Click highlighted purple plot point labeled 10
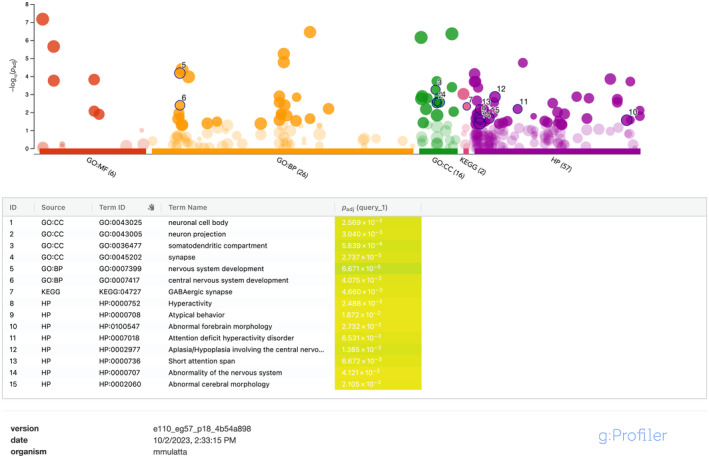This screenshot has width=709, height=458. [627, 120]
